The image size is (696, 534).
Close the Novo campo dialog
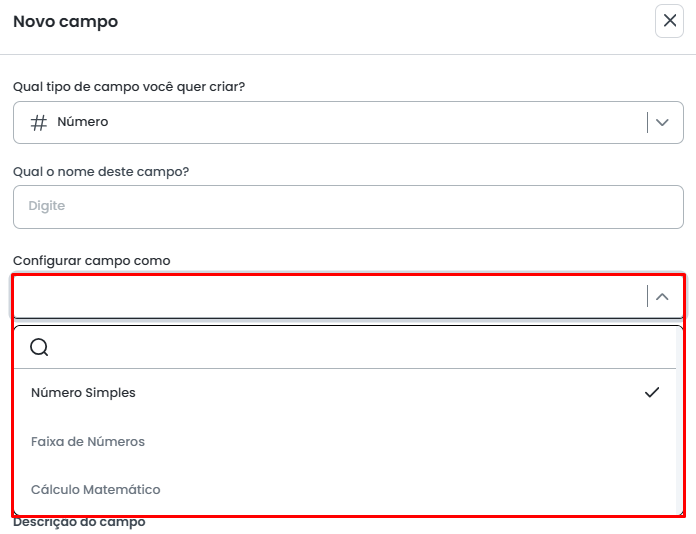point(669,21)
